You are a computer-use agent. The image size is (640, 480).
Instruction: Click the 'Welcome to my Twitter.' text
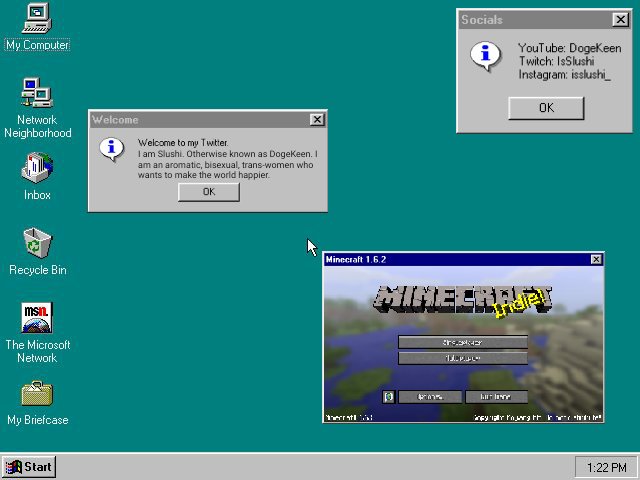(x=183, y=143)
